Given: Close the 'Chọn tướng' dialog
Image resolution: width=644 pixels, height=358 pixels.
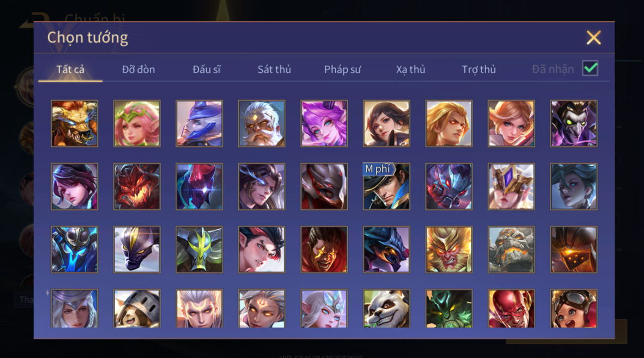Looking at the screenshot, I should click(594, 37).
